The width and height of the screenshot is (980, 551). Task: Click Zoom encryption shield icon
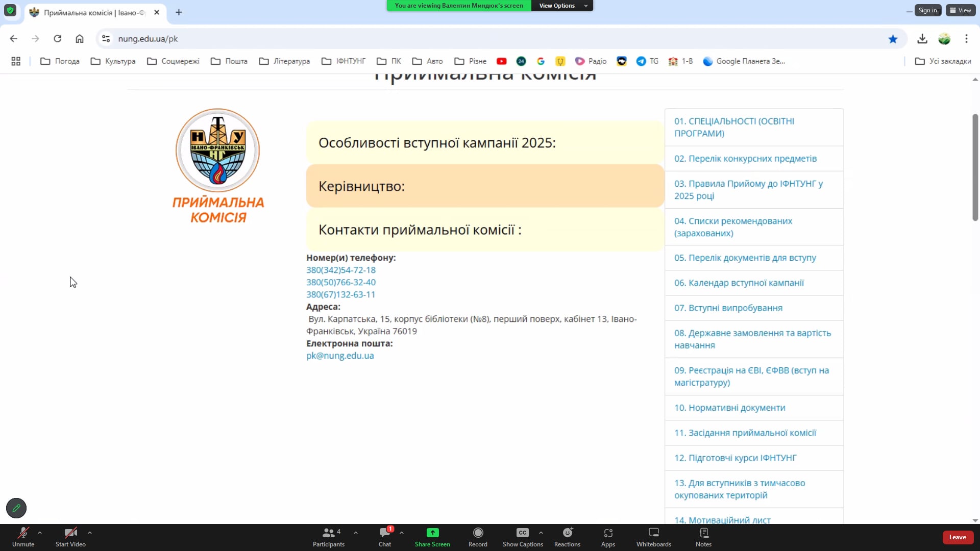pyautogui.click(x=10, y=11)
